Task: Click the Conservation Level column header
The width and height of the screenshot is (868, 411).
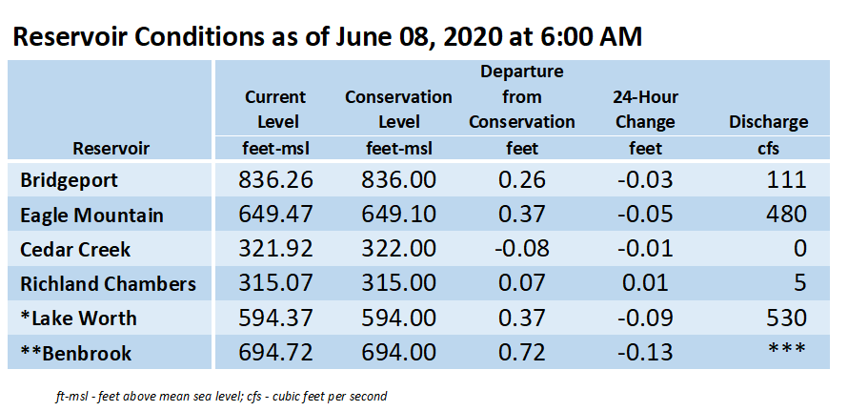Action: (x=398, y=109)
